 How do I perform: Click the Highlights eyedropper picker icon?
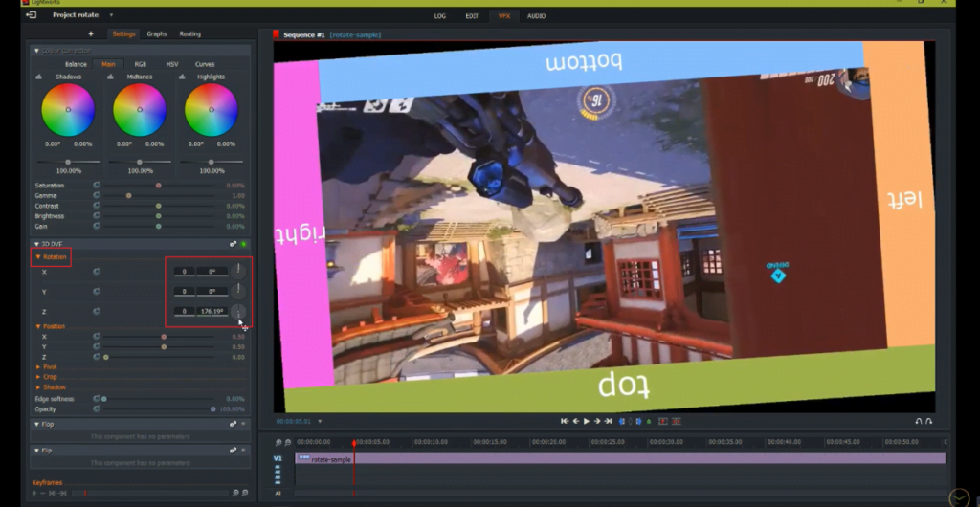(182, 77)
